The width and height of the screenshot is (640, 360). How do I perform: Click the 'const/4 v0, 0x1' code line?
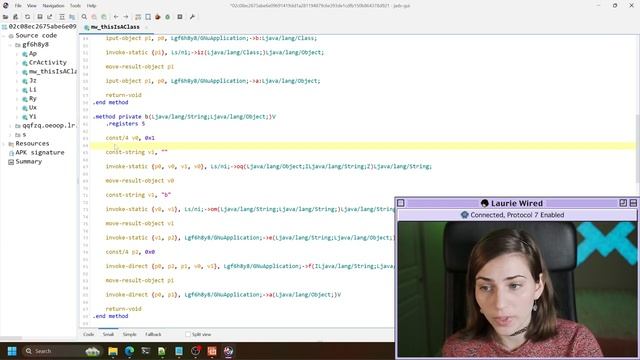(x=130, y=138)
